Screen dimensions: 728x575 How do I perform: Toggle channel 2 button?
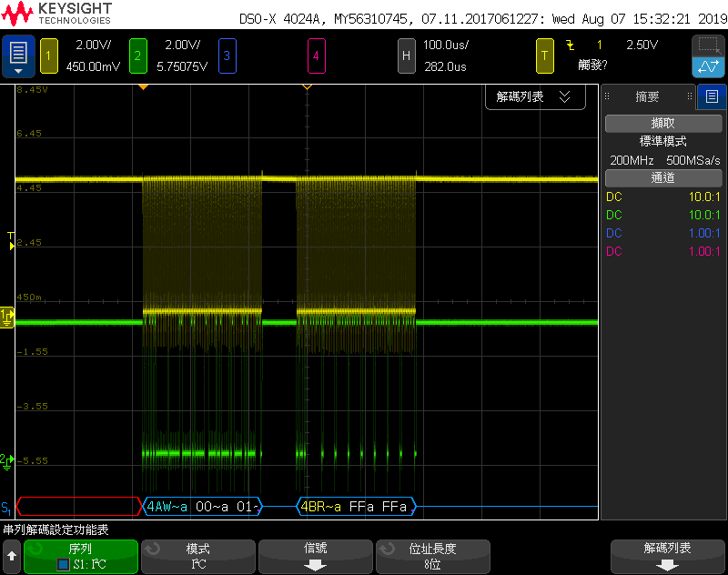click(x=138, y=56)
